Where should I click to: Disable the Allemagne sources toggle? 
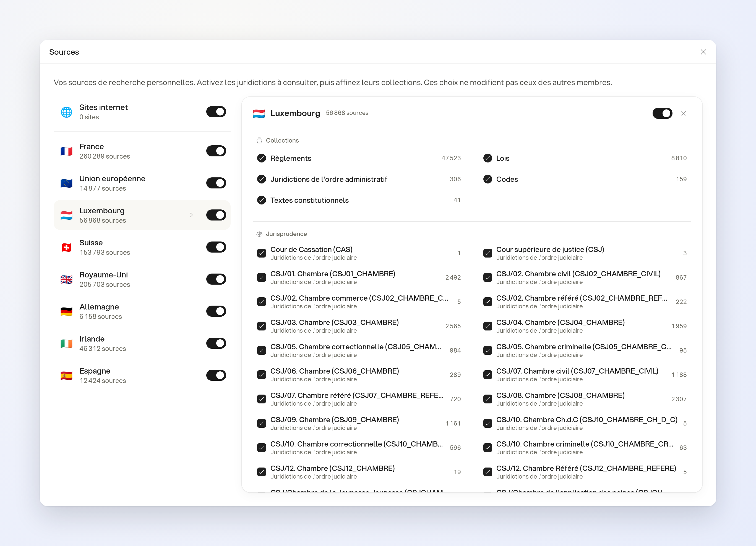point(216,311)
